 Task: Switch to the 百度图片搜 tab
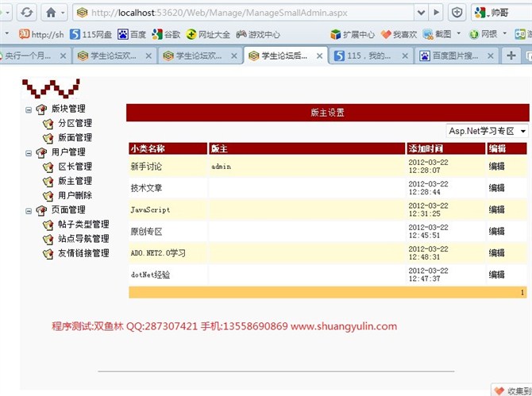tap(457, 56)
